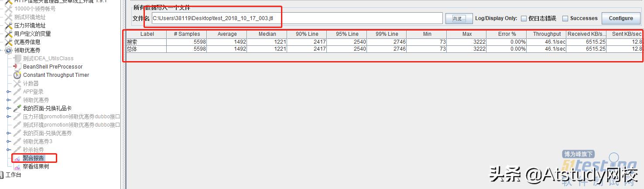The image size is (644, 189).
Task: Click the Max column header
Action: tap(467, 34)
